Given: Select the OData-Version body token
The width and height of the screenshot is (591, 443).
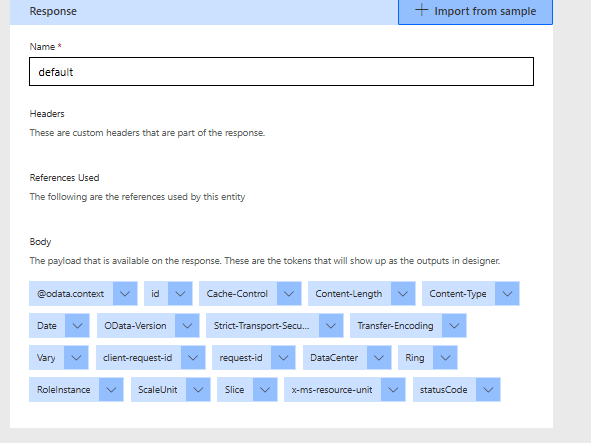Looking at the screenshot, I should point(136,326).
